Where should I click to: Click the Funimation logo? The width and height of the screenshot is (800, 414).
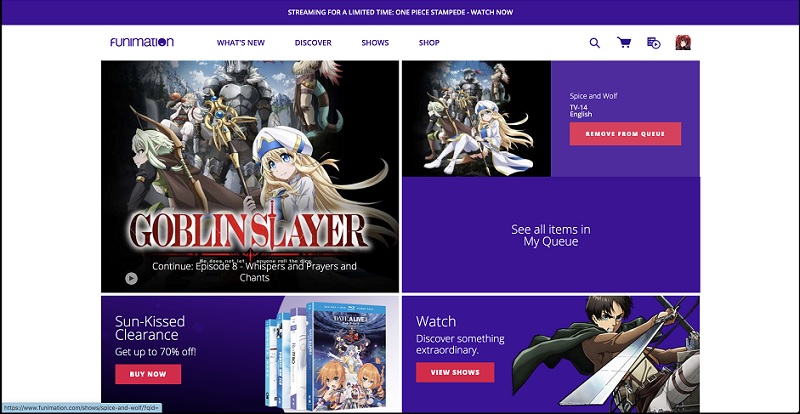coord(142,42)
